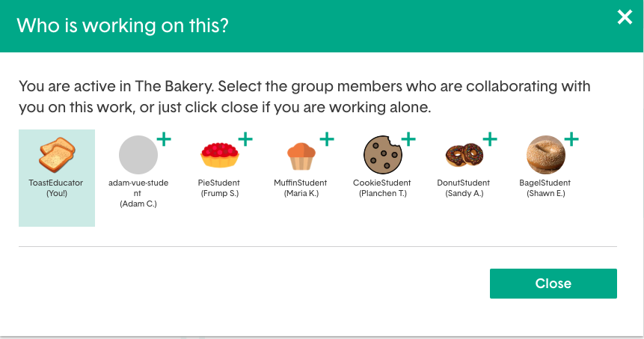Click the green Close button
Image resolution: width=644 pixels, height=339 pixels.
tap(553, 284)
